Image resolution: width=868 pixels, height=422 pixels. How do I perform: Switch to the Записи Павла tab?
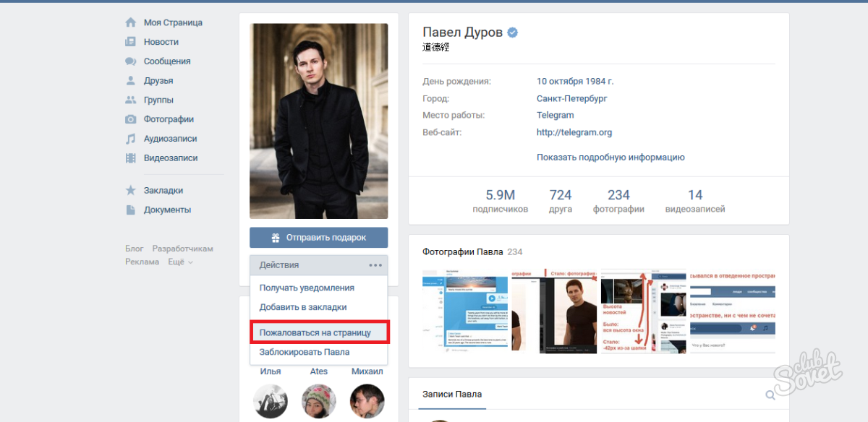click(x=451, y=395)
